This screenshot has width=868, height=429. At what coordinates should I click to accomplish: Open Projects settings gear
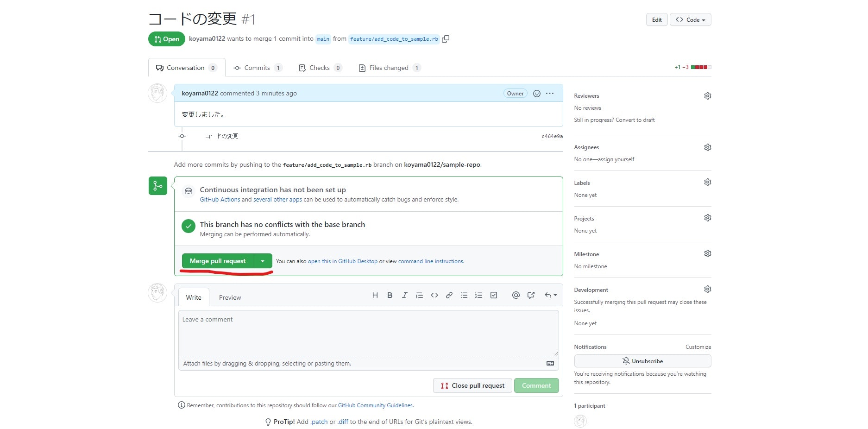click(x=707, y=218)
